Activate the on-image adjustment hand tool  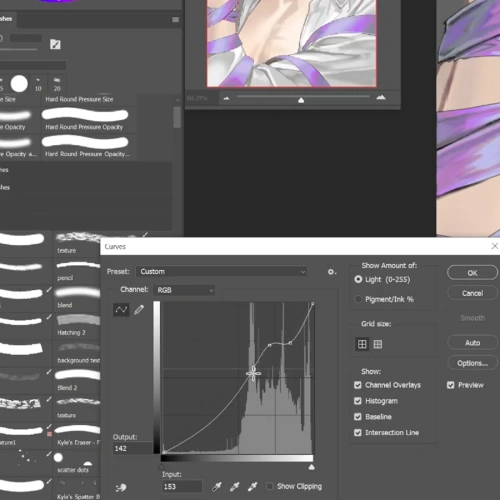pyautogui.click(x=121, y=487)
